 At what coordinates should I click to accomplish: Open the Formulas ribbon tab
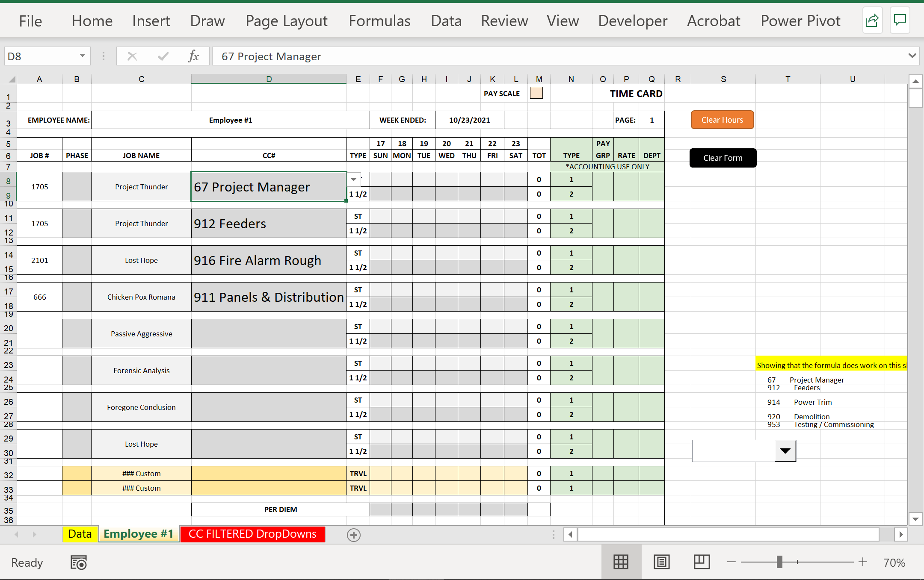(379, 21)
